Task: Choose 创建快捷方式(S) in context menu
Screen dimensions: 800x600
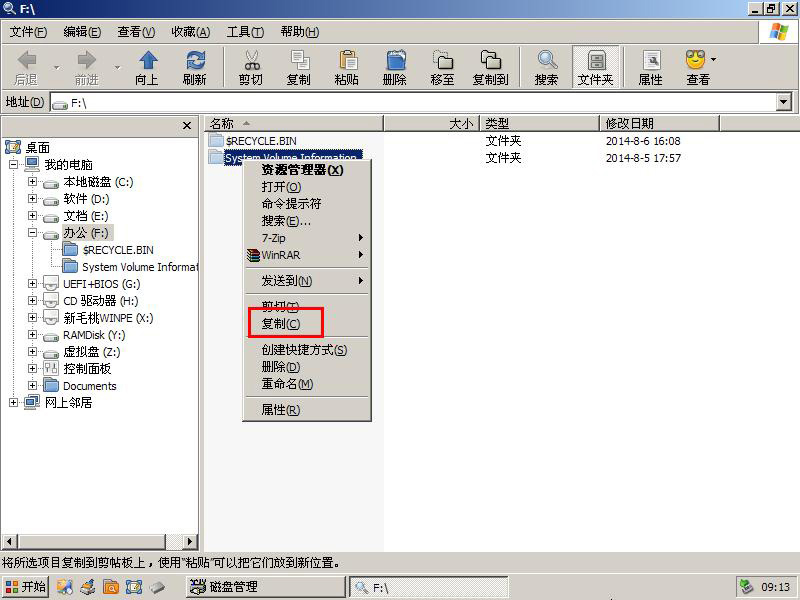Action: pos(307,350)
